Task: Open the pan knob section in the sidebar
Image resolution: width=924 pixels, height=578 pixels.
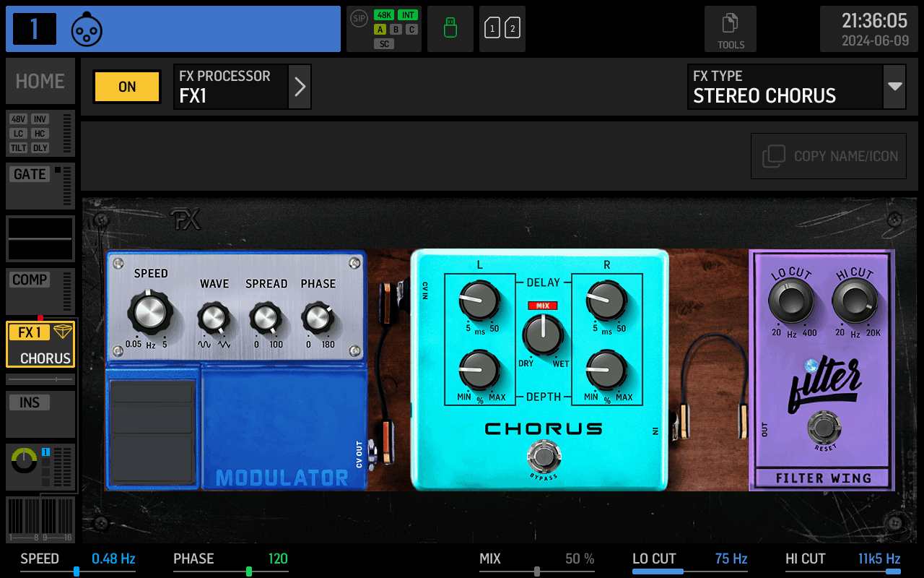Action: coord(40,468)
